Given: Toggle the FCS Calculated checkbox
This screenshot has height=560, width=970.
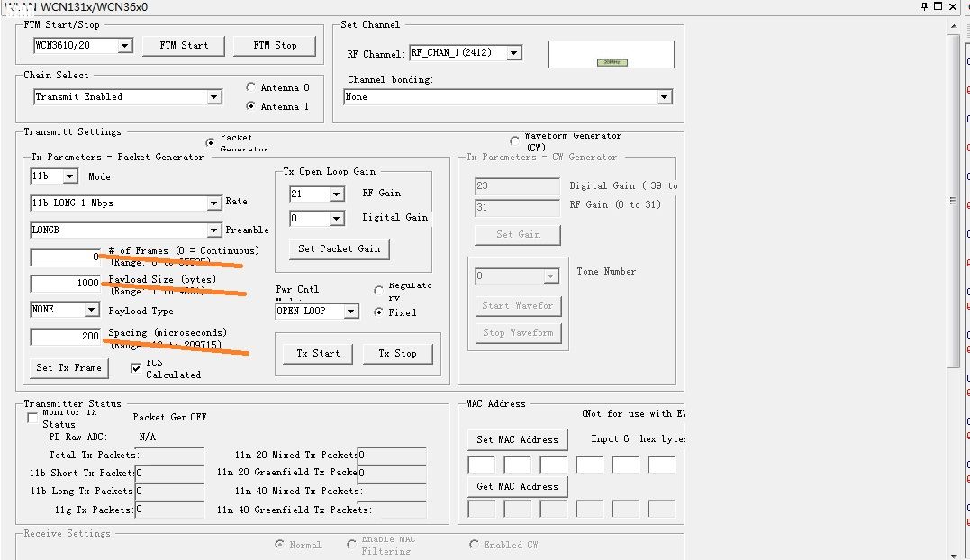Looking at the screenshot, I should coord(136,367).
